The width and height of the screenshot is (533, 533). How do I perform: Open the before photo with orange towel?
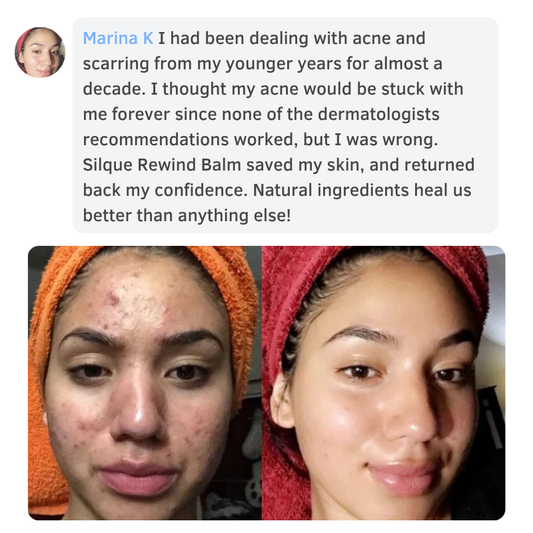[145, 383]
